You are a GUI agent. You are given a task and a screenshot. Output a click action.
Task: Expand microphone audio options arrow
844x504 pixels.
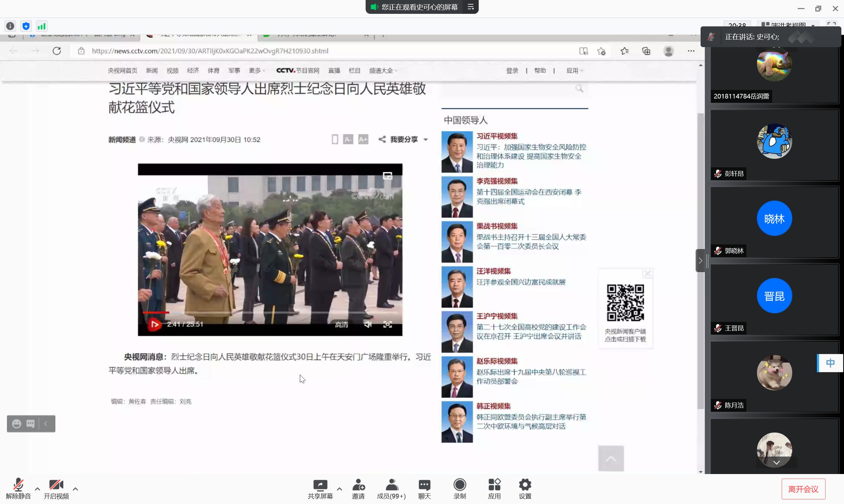coord(37,489)
